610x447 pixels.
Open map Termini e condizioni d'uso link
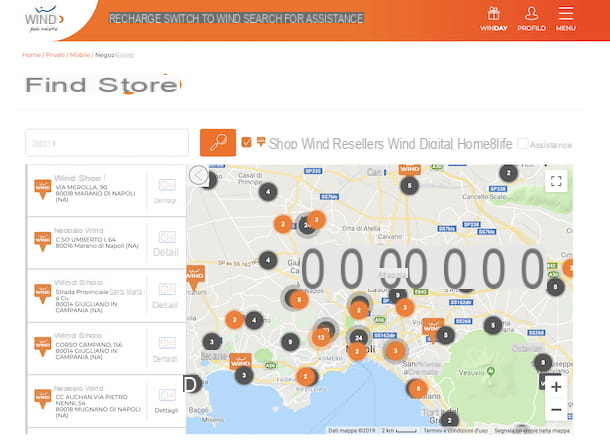(455, 431)
